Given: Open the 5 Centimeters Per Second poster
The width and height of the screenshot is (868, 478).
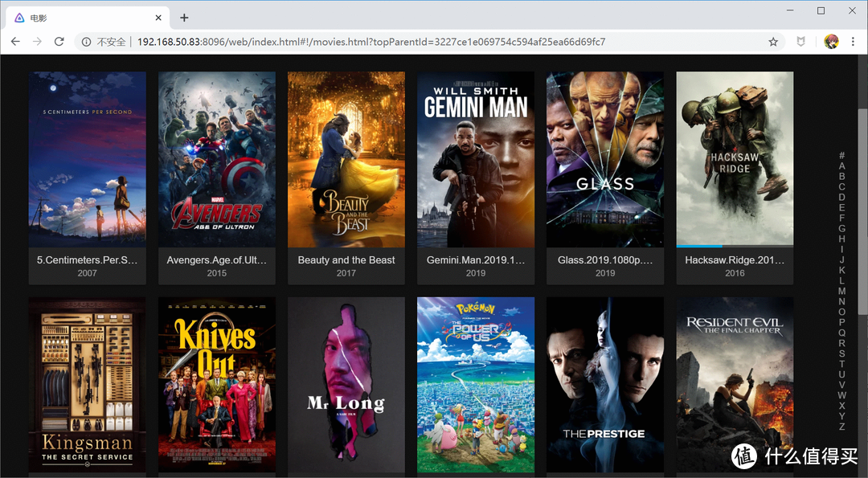Looking at the screenshot, I should [88, 159].
